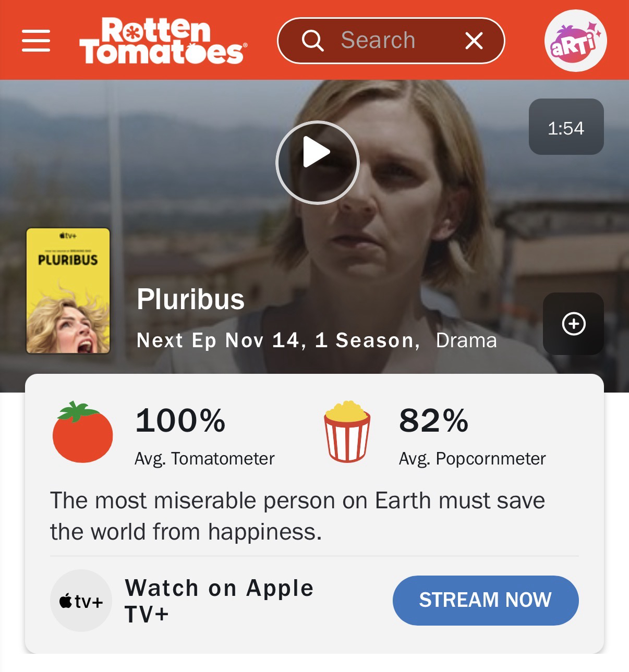Play the Pluribus trailer
629x672 pixels.
click(317, 162)
